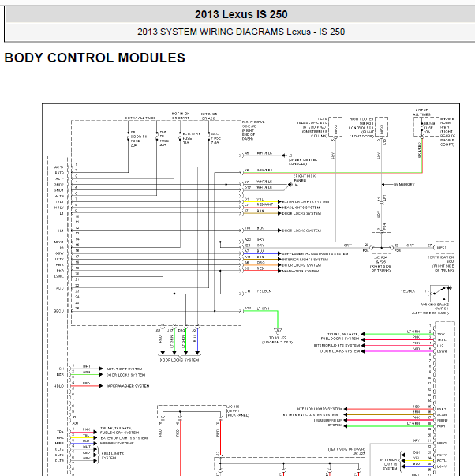Select the "ENGINE ROOM R/B 1" label
Viewport: 475px width, 476px height.
pos(447,132)
